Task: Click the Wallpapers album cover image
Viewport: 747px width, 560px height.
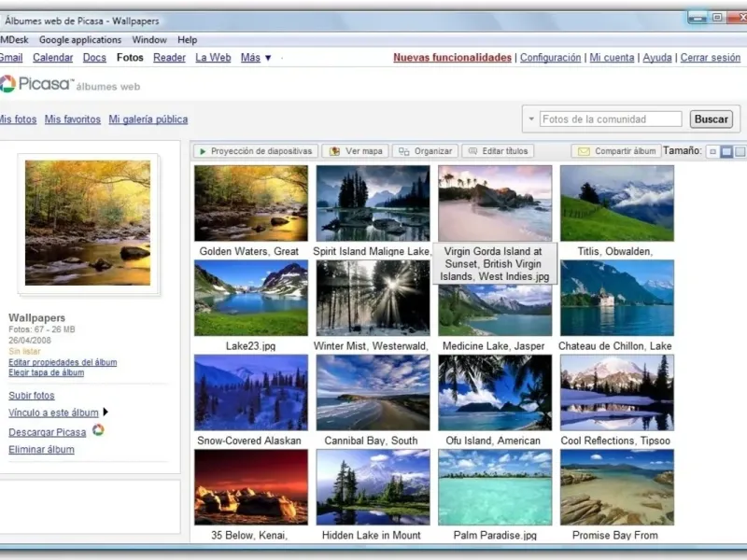Action: pyautogui.click(x=88, y=223)
